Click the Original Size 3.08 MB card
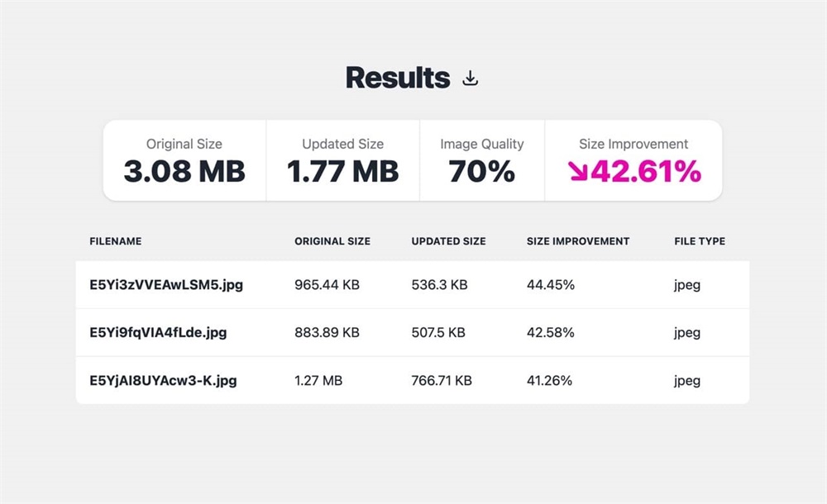The width and height of the screenshot is (827, 504). pyautogui.click(x=184, y=161)
